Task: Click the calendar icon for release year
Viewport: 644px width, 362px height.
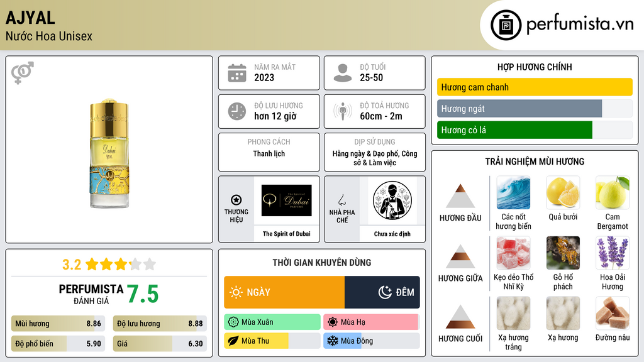Action: pos(237,73)
